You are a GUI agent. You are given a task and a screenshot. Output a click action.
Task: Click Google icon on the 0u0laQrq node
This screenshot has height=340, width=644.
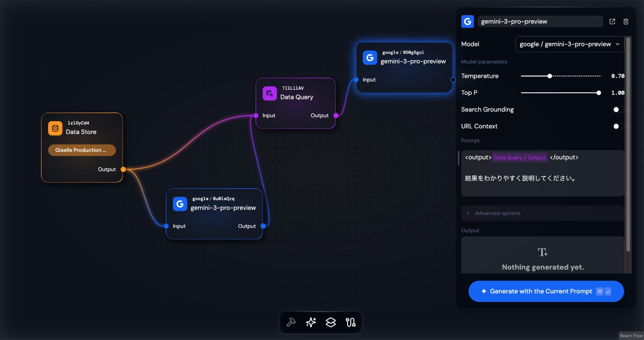[x=180, y=204]
